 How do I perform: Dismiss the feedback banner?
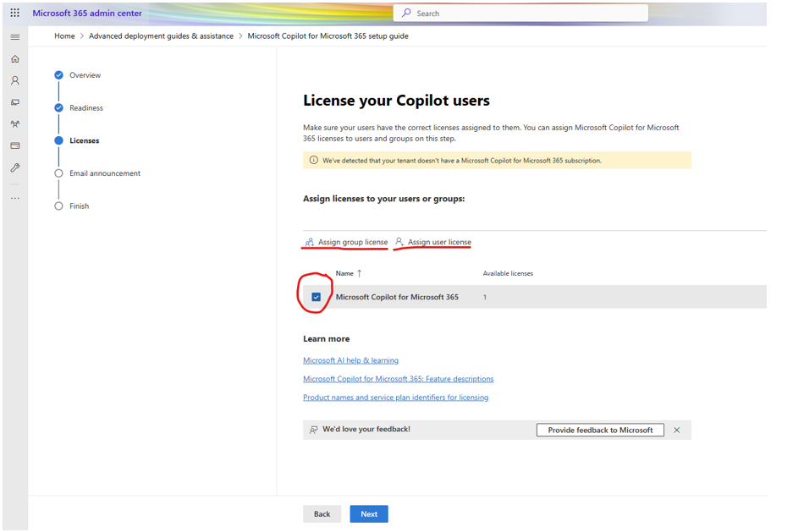(x=676, y=430)
